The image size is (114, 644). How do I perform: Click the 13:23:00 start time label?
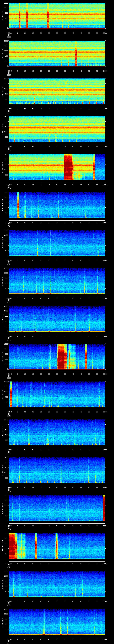pyautogui.click(x=9, y=71)
